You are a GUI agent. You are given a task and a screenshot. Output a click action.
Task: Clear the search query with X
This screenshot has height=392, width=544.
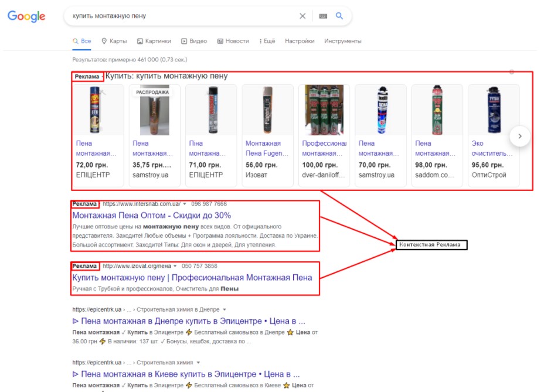click(302, 16)
